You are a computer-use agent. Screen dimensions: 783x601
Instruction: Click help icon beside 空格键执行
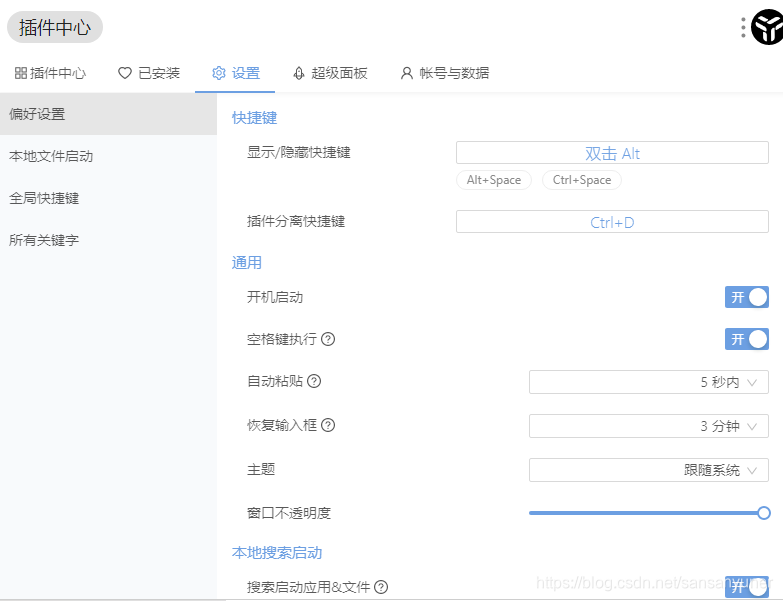click(x=328, y=339)
